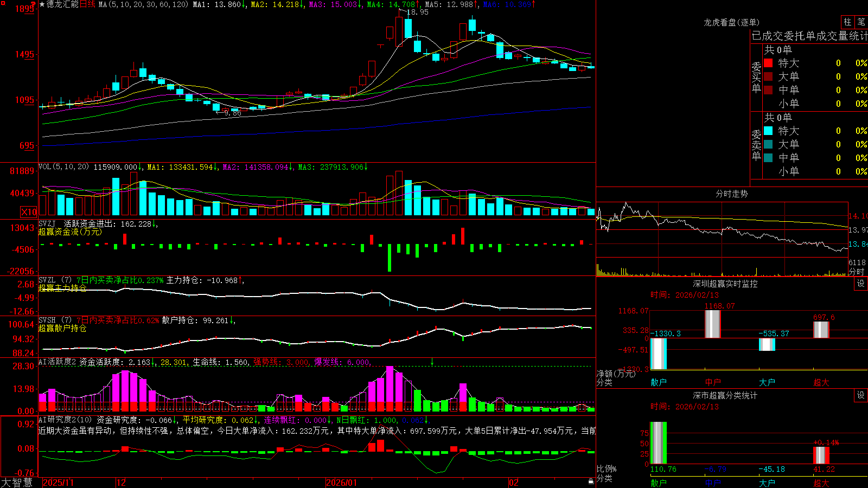
Task: Click the 日线 period label
Action: 88,4
